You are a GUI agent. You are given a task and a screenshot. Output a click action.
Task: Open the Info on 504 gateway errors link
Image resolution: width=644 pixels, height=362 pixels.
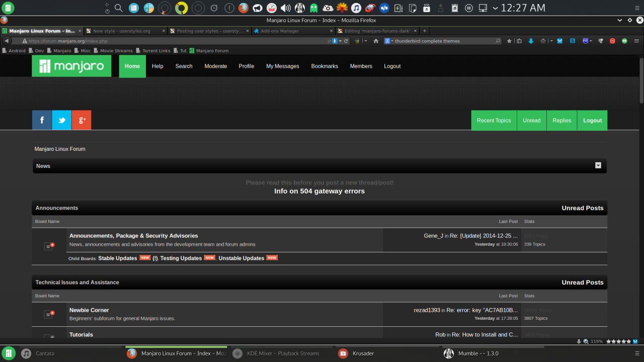[319, 191]
